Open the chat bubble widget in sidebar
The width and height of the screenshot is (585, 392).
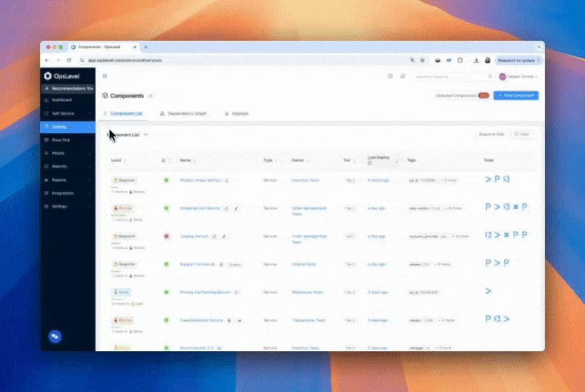click(x=55, y=336)
